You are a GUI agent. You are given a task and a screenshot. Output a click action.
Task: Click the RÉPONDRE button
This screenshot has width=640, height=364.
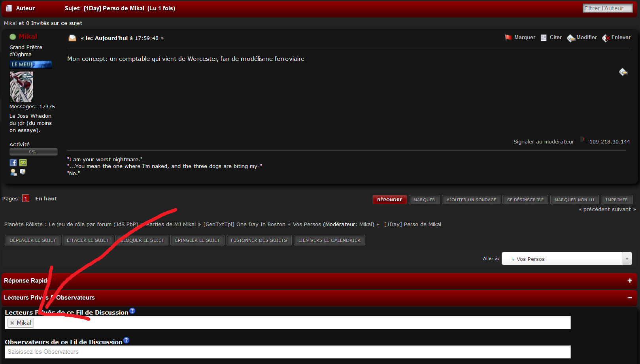(389, 200)
